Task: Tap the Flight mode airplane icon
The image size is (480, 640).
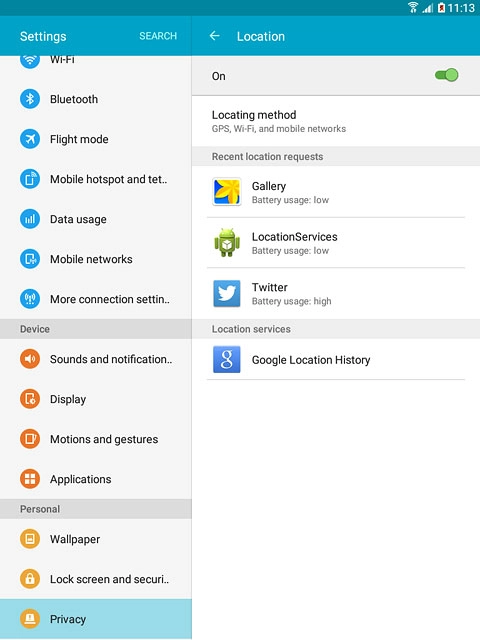Action: [x=30, y=139]
